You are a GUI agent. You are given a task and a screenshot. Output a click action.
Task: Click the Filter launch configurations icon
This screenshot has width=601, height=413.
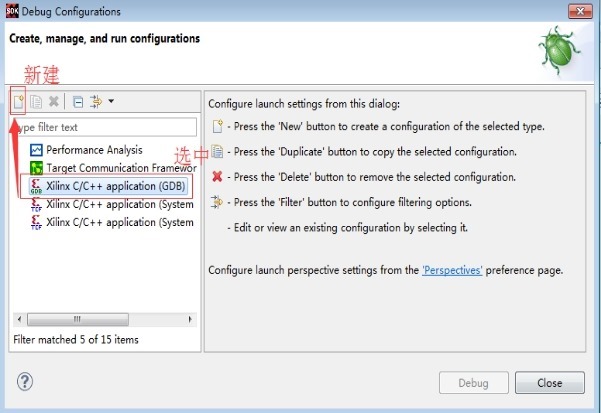coord(96,102)
